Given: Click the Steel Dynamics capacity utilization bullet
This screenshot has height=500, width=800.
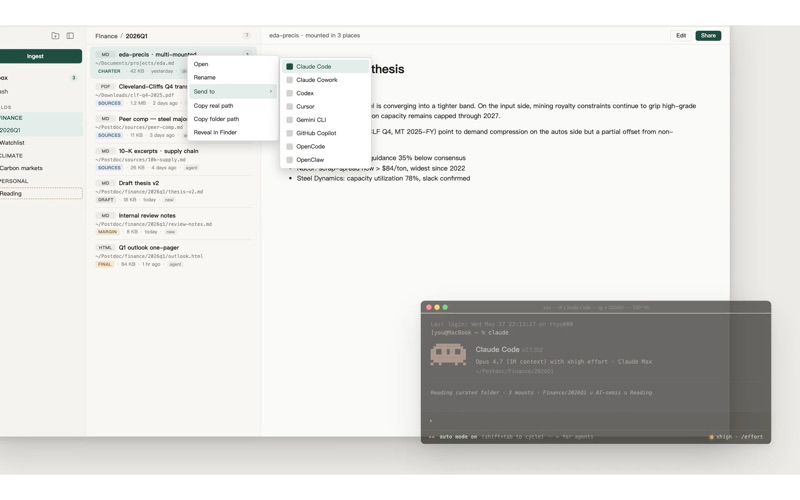Looking at the screenshot, I should [383, 179].
